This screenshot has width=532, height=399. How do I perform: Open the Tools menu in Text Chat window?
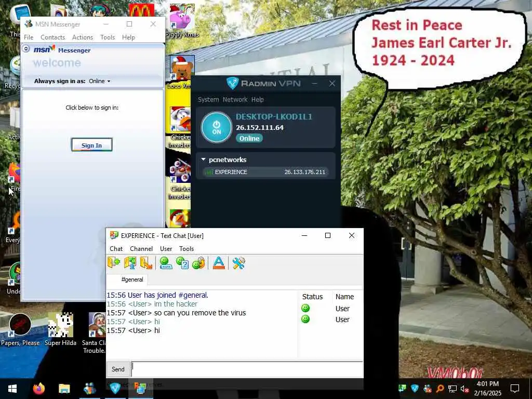tap(187, 249)
